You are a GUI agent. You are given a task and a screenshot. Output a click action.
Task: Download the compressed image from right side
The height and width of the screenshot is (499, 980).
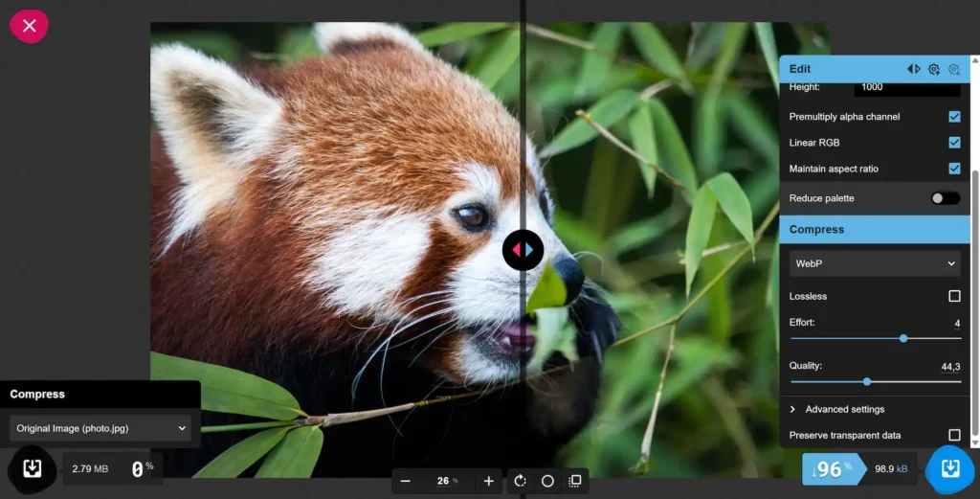point(950,469)
